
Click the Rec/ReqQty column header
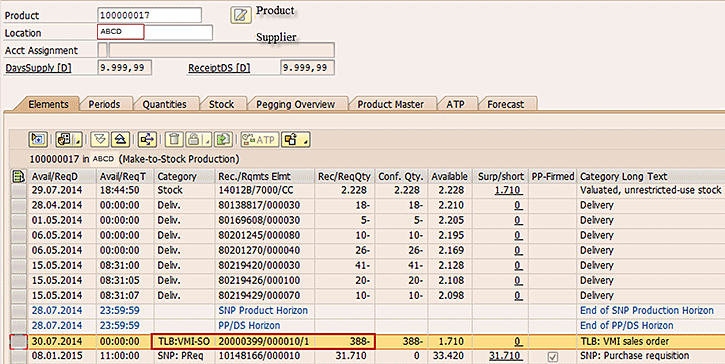click(344, 176)
